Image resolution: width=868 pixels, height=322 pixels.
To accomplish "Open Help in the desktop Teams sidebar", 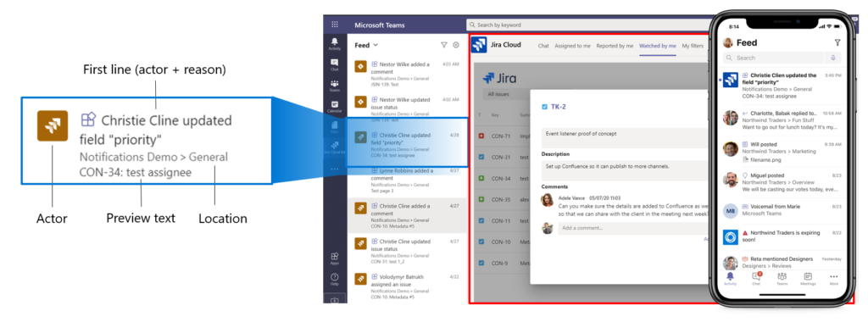I will pyautogui.click(x=334, y=279).
